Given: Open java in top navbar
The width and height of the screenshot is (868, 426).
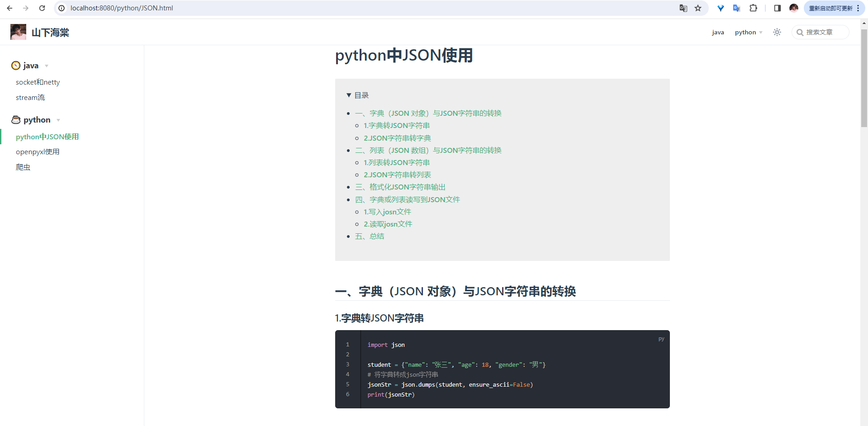Looking at the screenshot, I should tap(718, 32).
